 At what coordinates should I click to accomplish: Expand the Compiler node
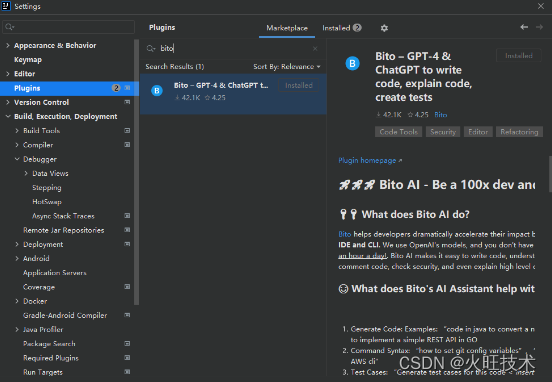(x=17, y=145)
